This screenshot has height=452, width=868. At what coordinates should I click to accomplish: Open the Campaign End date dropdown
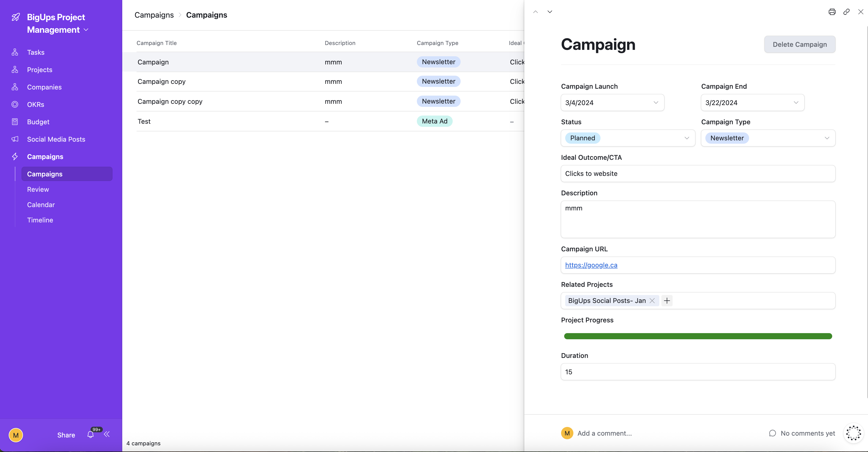coord(753,103)
